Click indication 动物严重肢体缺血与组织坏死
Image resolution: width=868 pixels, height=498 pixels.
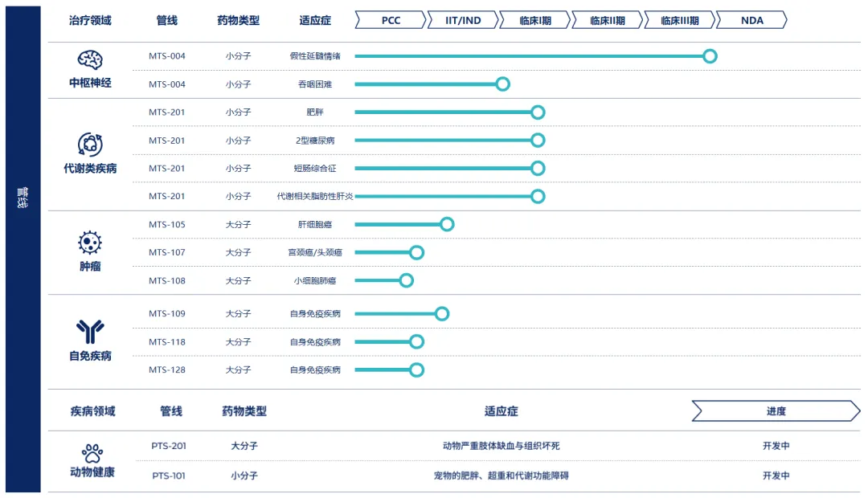(501, 446)
